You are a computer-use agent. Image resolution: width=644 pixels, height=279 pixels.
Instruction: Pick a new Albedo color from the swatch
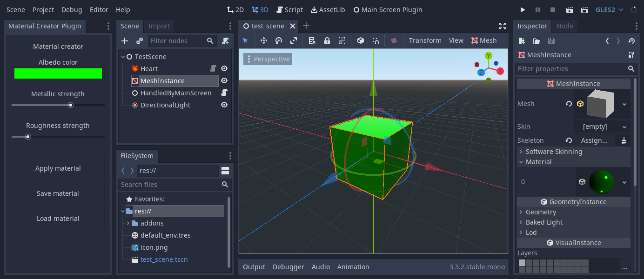coord(58,73)
